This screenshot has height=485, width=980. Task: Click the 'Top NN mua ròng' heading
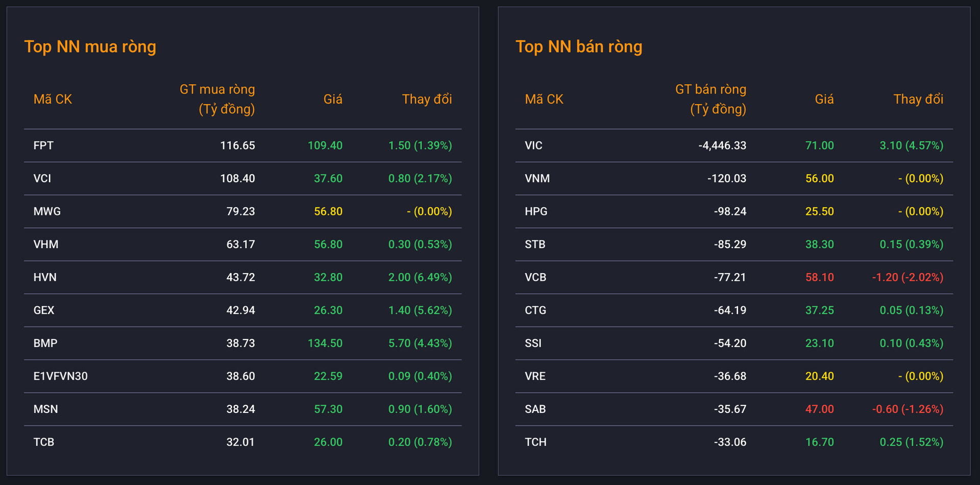pyautogui.click(x=90, y=46)
